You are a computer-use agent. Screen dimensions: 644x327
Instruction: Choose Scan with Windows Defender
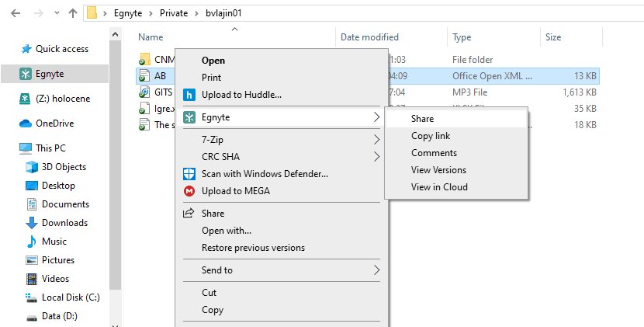point(265,174)
